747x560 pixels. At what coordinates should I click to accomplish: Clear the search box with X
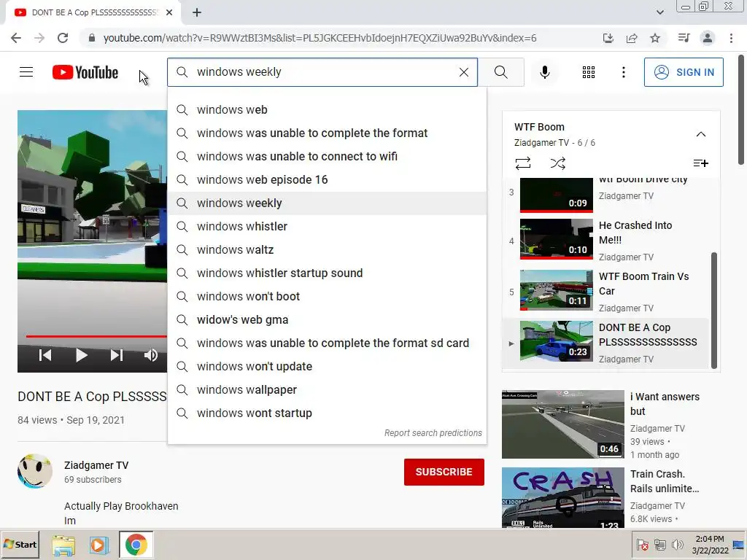[x=463, y=72]
